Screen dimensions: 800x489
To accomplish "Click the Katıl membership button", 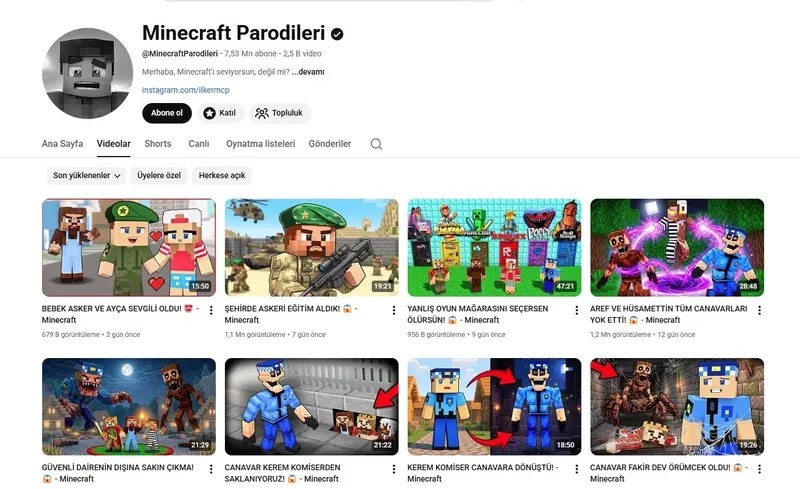I will pyautogui.click(x=221, y=113).
